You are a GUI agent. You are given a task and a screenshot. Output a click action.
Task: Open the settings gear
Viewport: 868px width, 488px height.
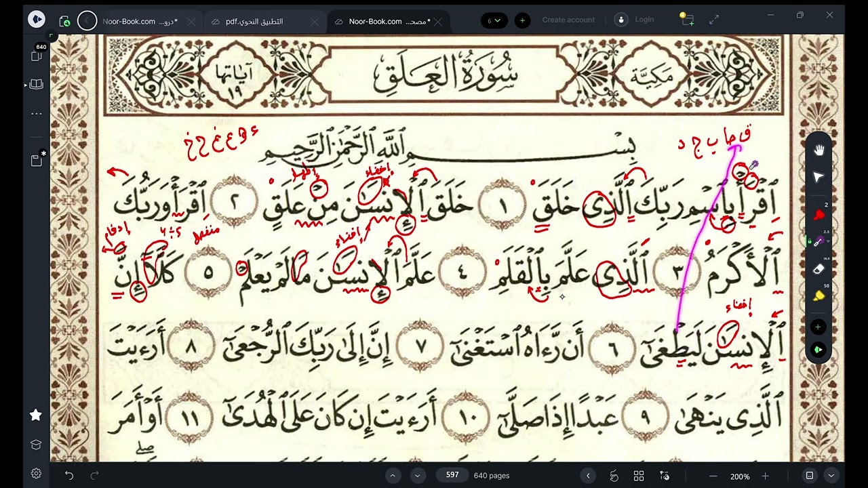[x=36, y=473]
